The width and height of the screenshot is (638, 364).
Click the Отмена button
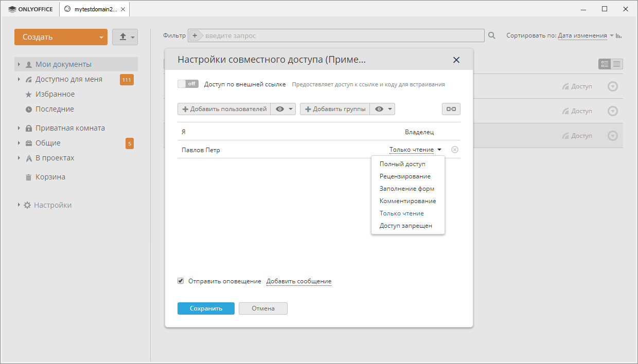click(263, 308)
